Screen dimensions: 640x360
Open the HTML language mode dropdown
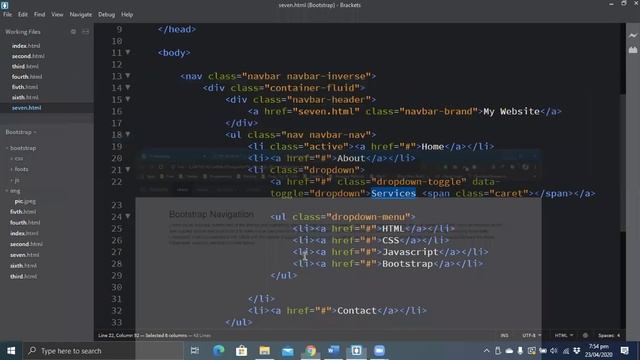point(564,336)
